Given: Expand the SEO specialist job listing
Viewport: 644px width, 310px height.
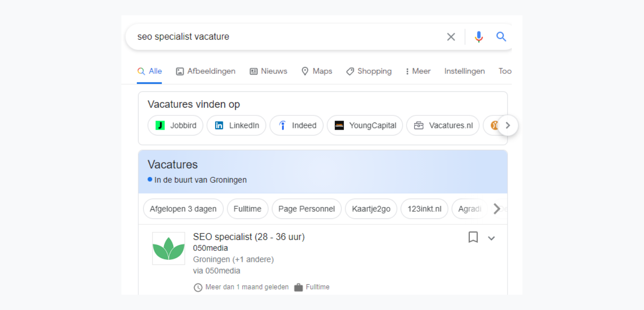Looking at the screenshot, I should click(x=491, y=238).
